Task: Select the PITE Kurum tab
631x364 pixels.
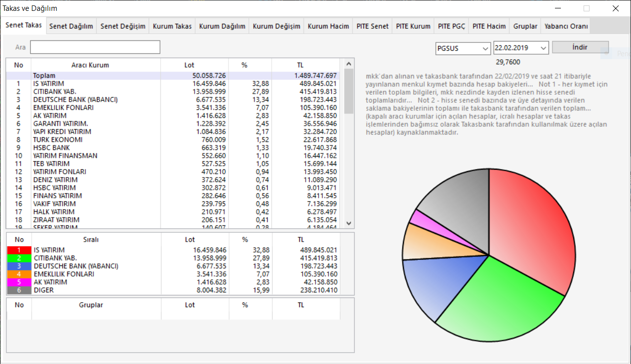Action: [413, 26]
